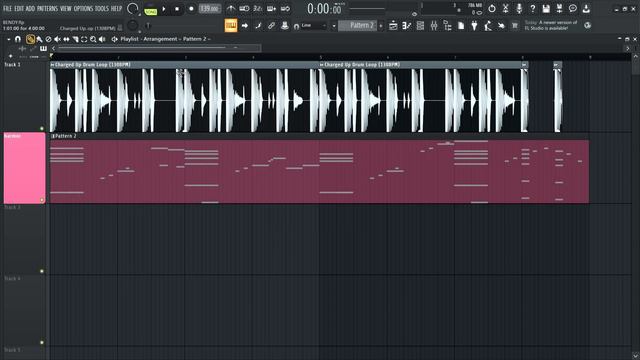640x360 pixels.
Task: Choose the Select tool in Playlist toolbar
Action: click(84, 39)
